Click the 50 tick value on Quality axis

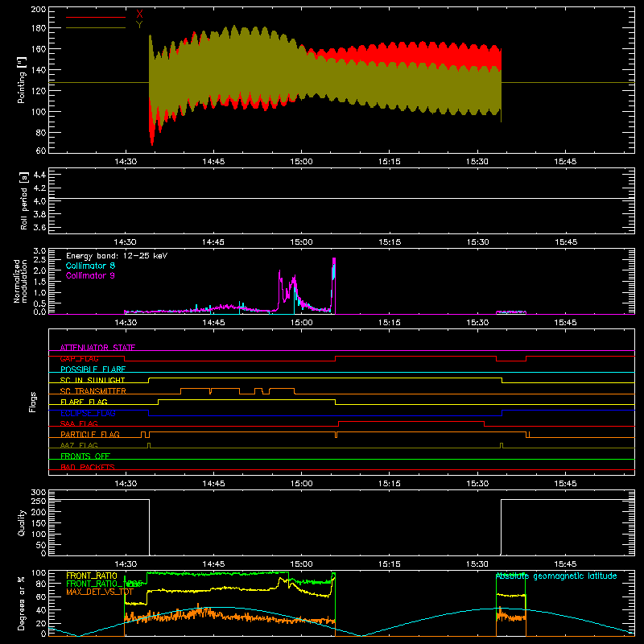41,545
